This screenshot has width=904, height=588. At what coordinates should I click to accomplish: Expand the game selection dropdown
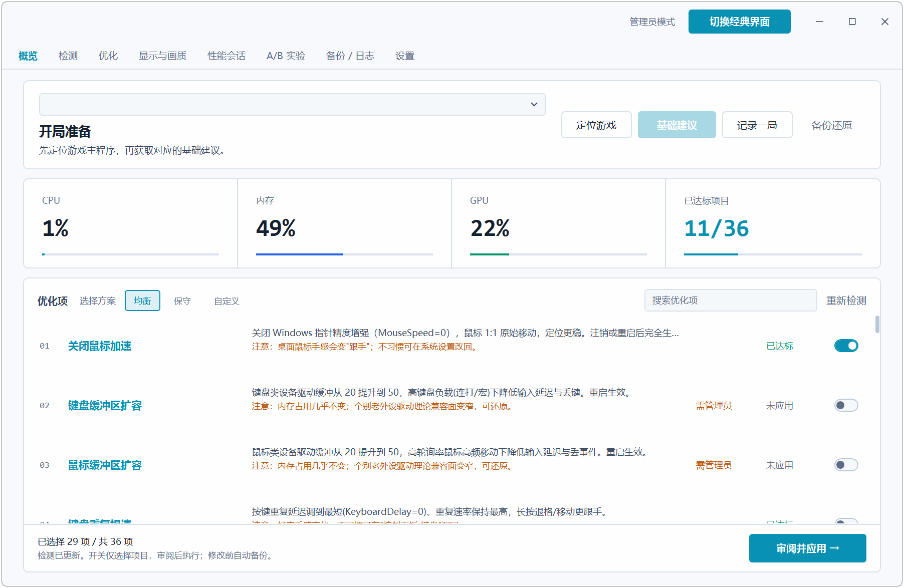293,104
